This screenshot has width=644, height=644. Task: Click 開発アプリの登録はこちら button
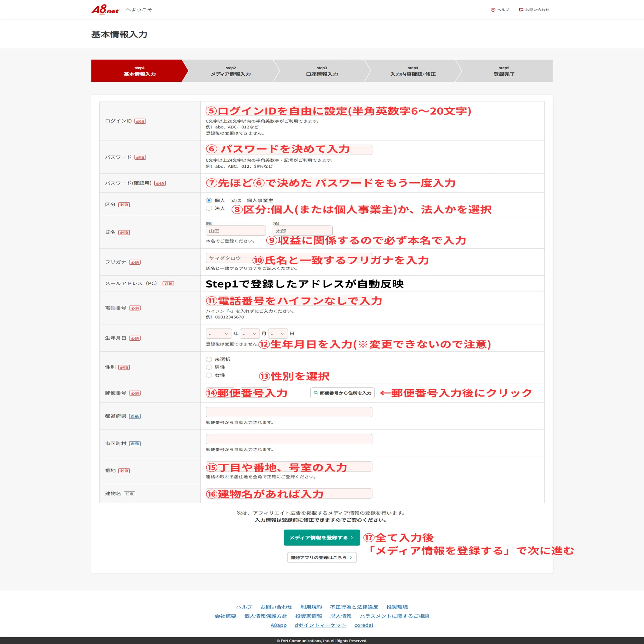pyautogui.click(x=322, y=557)
